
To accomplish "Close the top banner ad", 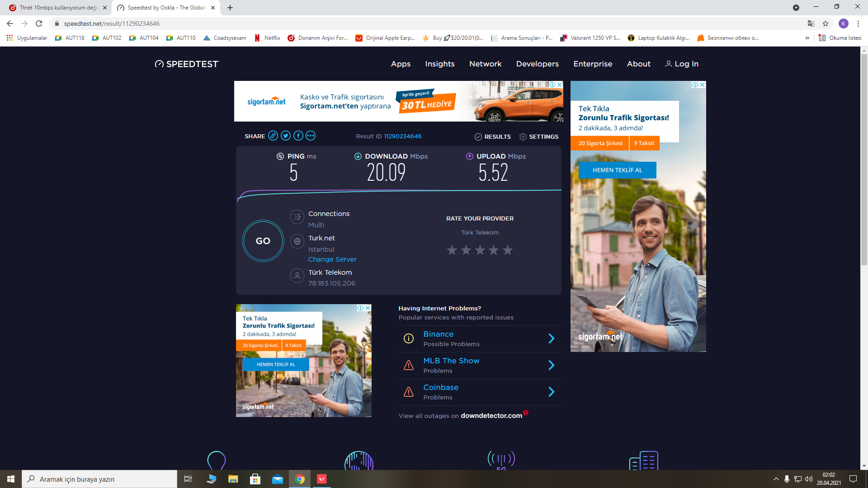I will click(560, 84).
